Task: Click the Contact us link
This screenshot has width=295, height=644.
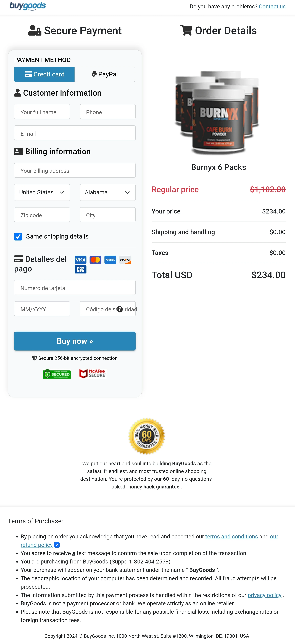Action: coord(272,7)
